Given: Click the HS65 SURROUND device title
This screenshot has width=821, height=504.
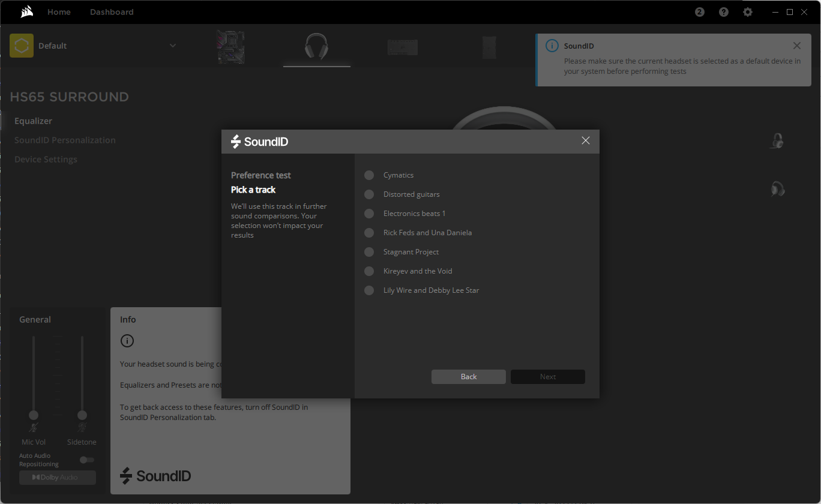Looking at the screenshot, I should point(70,97).
